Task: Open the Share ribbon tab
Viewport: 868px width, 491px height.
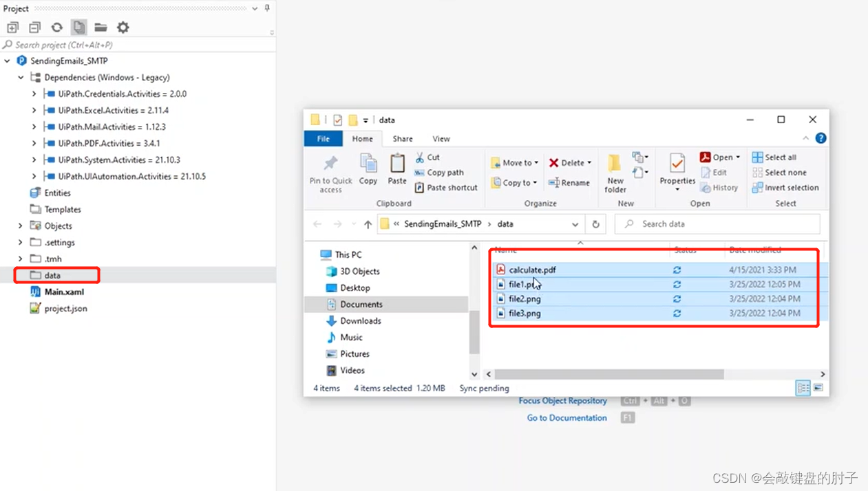Action: 403,139
